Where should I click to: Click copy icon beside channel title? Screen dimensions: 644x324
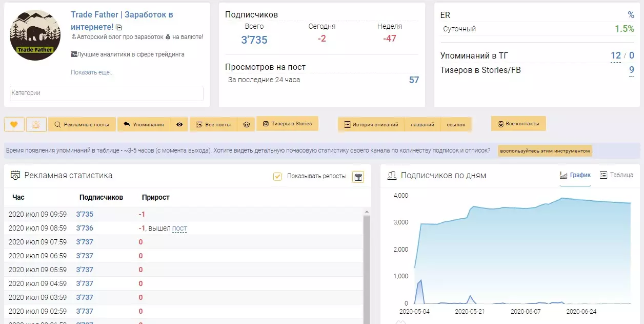tap(119, 27)
